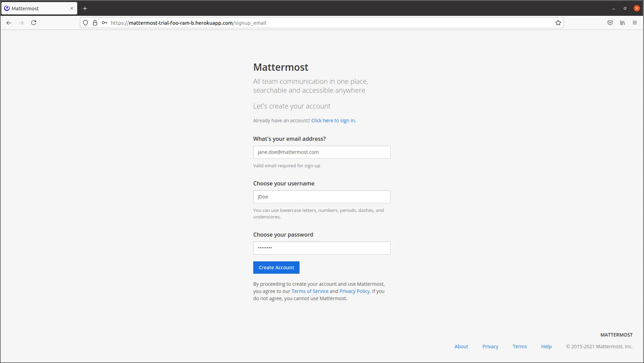
Task: Save page to Pocket icon
Action: 610,23
